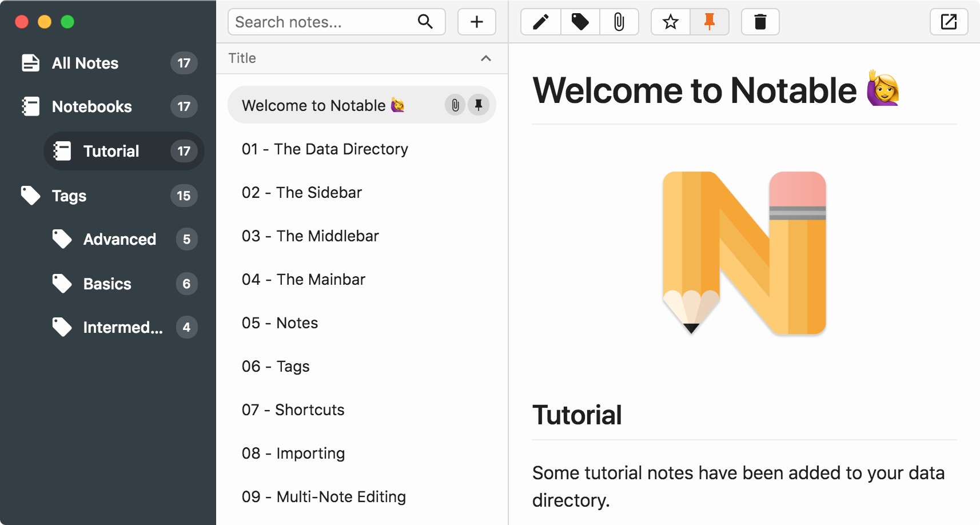Click the paperclip icon on the Welcome note
Screen dimensions: 980x525
455,105
